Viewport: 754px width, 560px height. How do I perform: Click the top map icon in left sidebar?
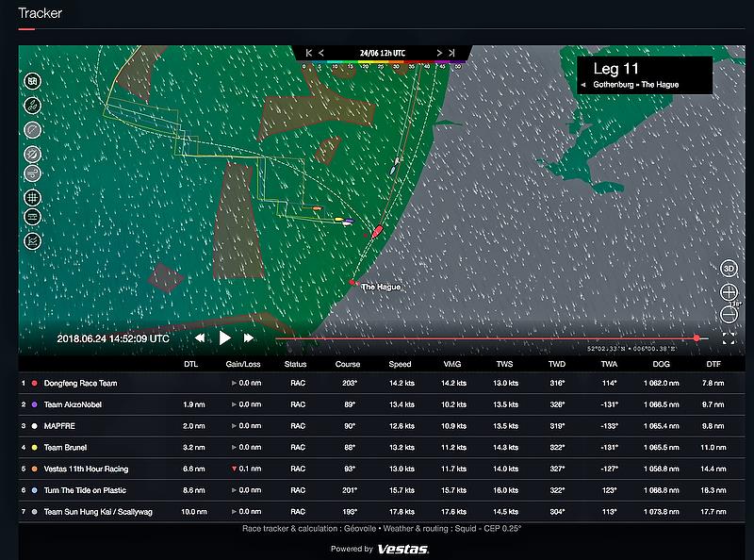pyautogui.click(x=32, y=82)
